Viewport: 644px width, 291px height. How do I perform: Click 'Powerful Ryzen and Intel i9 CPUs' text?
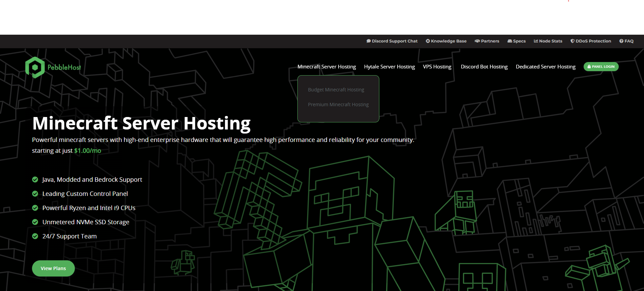89,208
